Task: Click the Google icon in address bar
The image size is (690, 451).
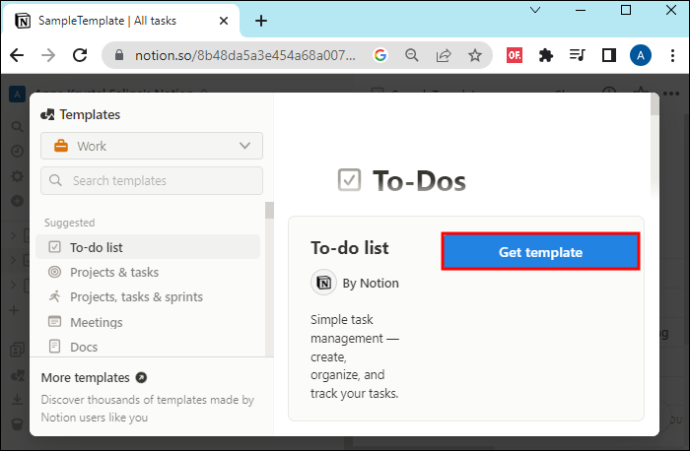Action: pyautogui.click(x=380, y=55)
